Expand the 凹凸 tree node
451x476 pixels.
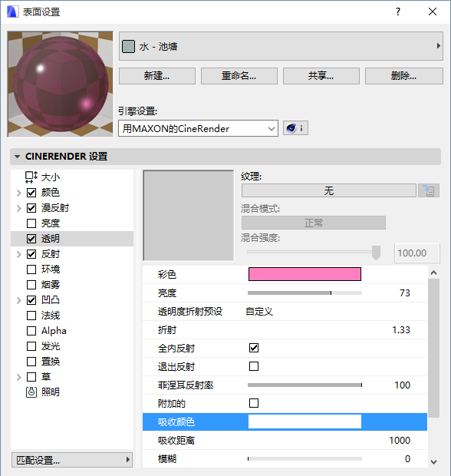point(19,300)
